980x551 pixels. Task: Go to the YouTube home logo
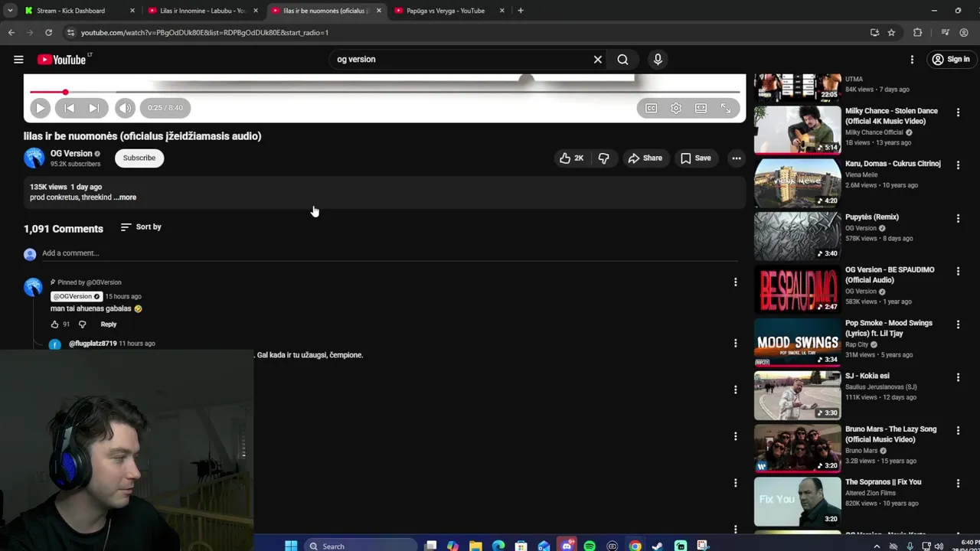click(61, 59)
